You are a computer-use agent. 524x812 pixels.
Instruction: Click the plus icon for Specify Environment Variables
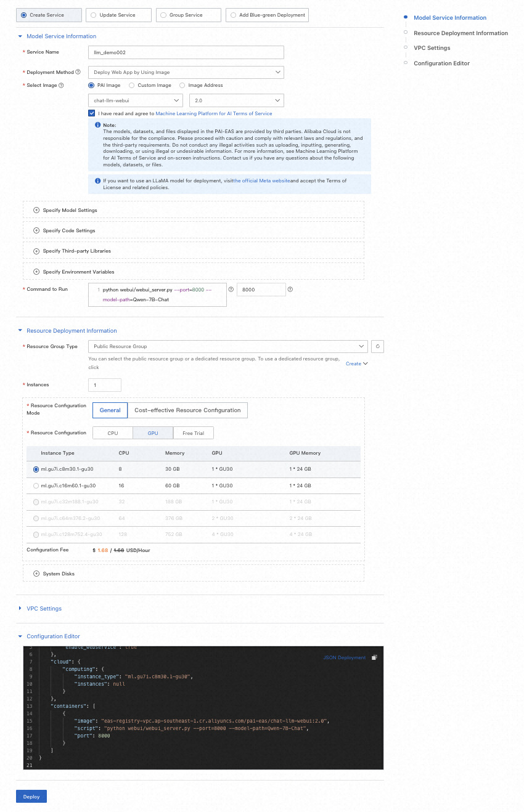pyautogui.click(x=36, y=272)
